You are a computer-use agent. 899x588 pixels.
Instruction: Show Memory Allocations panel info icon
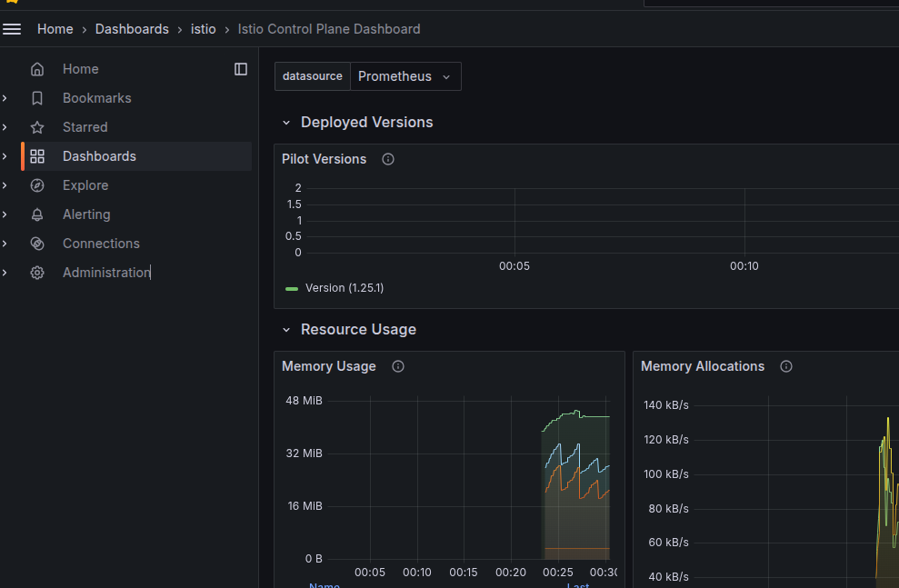[786, 367]
